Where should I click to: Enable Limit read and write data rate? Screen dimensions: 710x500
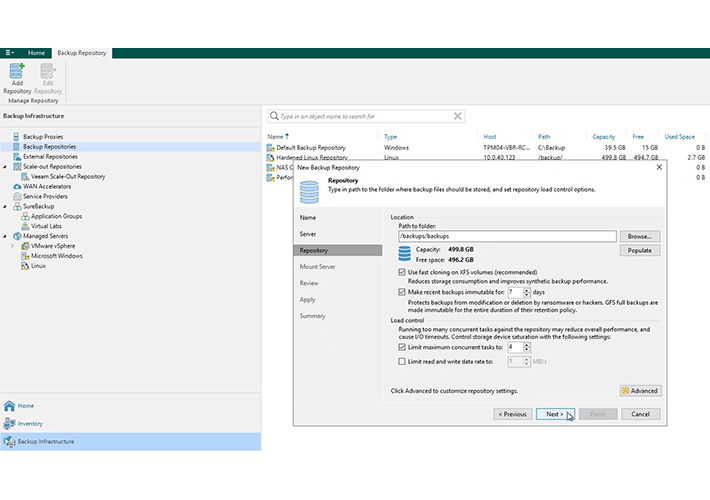pyautogui.click(x=402, y=361)
